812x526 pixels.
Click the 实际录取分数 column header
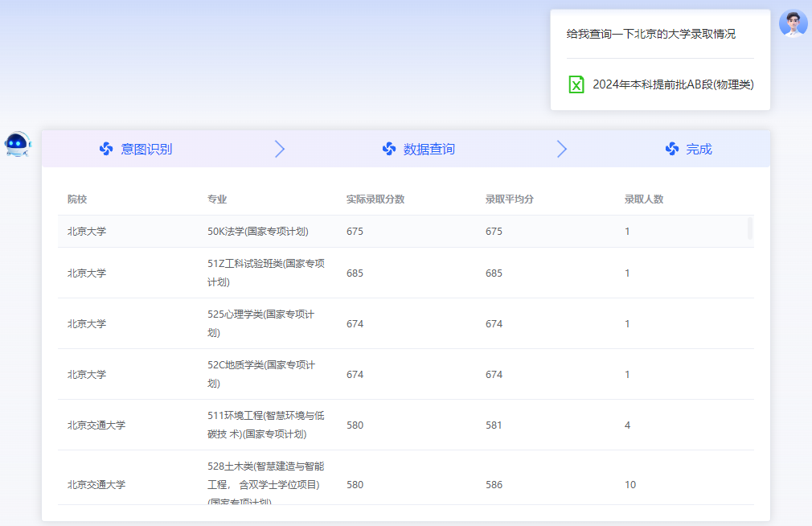(375, 199)
